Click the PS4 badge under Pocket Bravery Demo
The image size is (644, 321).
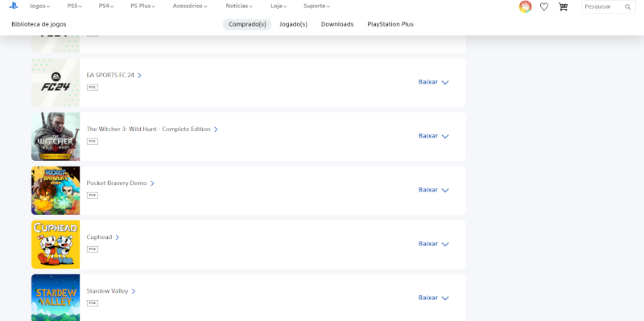pyautogui.click(x=93, y=195)
